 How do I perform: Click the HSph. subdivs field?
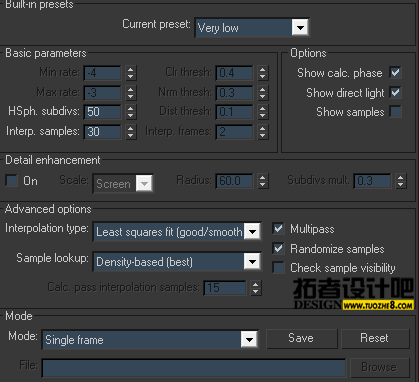(102, 112)
